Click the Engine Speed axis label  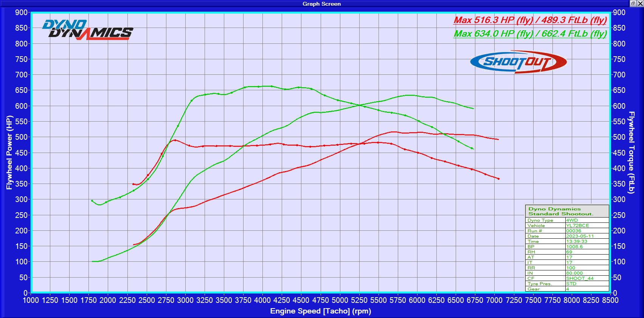tap(320, 311)
